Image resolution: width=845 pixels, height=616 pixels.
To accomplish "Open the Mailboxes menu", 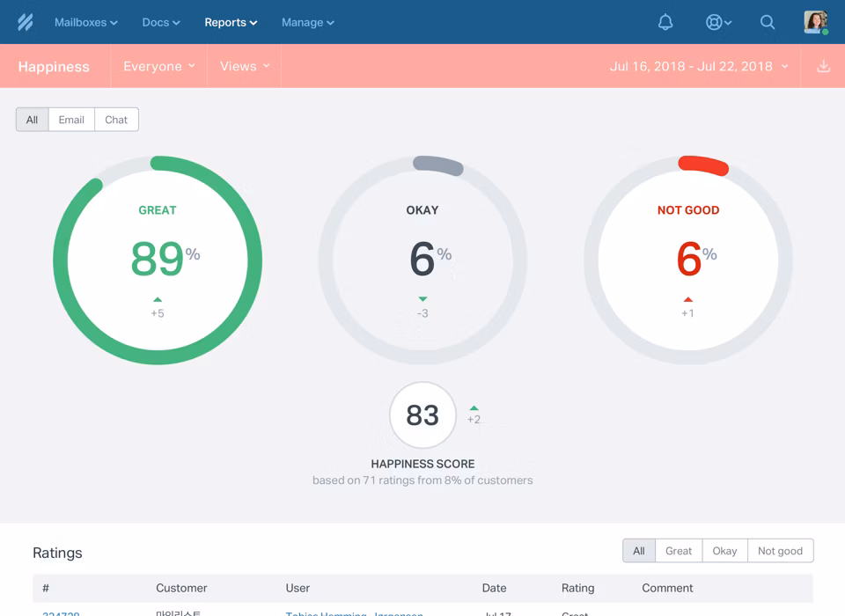I will tap(86, 23).
